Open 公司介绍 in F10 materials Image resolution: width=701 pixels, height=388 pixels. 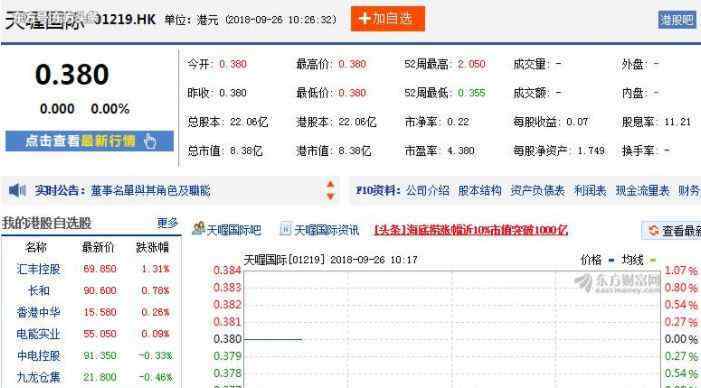[427, 191]
